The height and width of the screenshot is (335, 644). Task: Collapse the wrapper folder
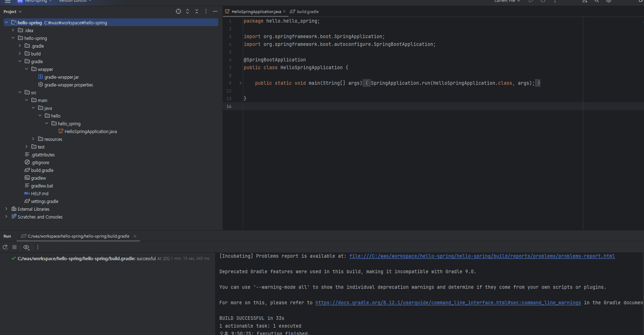[26, 69]
